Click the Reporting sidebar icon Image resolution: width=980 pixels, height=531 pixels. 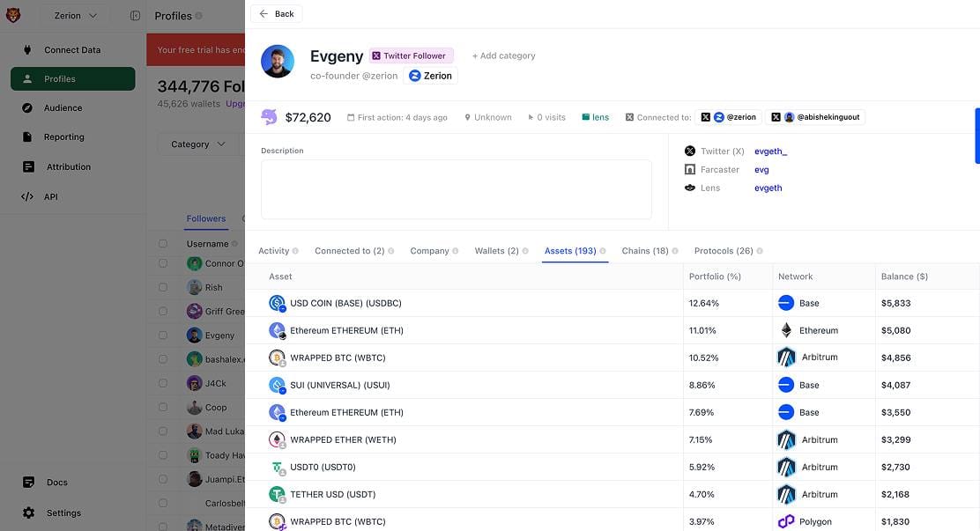tap(28, 137)
